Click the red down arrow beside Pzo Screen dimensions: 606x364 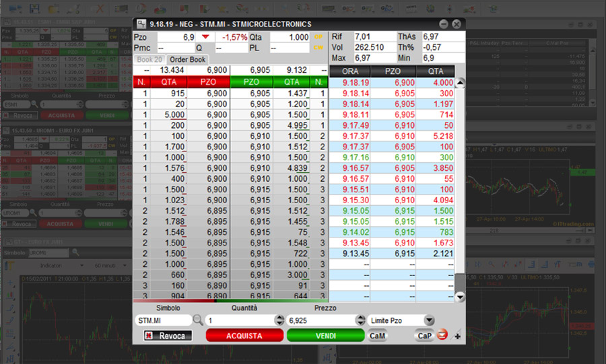click(x=205, y=37)
